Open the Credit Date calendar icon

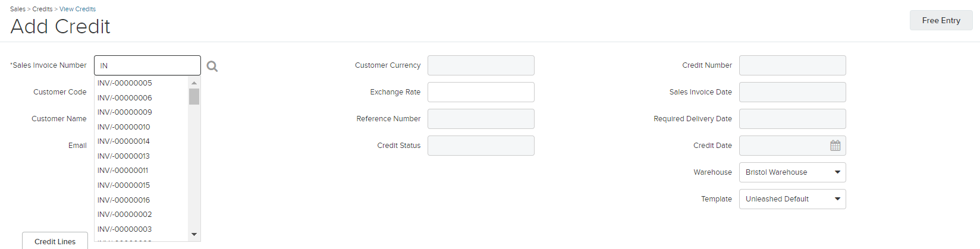835,146
